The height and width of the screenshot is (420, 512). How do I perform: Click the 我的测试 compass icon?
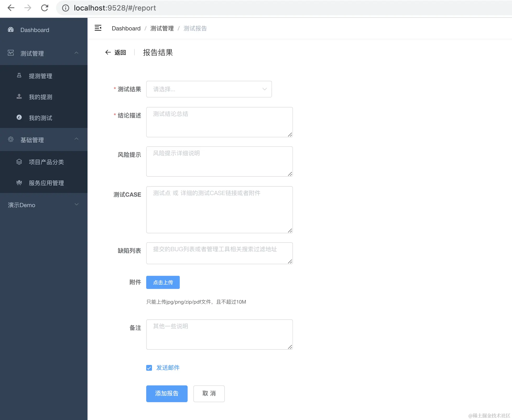19,117
